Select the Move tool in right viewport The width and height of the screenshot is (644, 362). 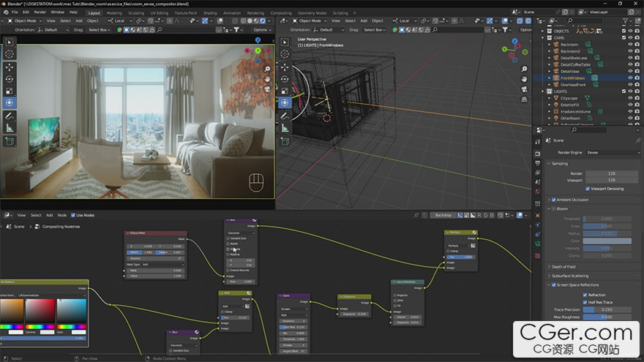285,67
